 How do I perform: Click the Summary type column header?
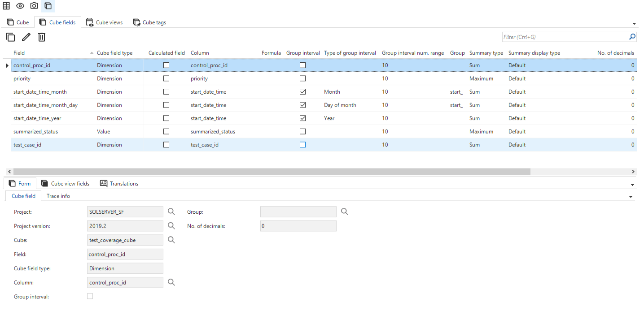(x=486, y=53)
